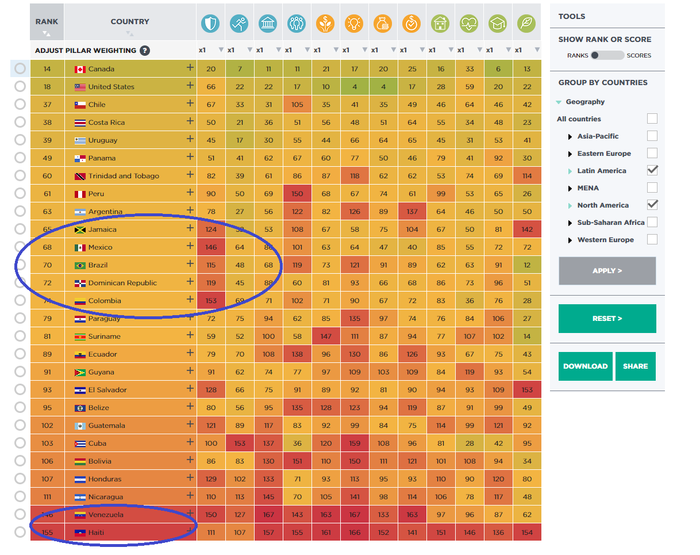Click the Investment Environment plant-dollar icon

(x=325, y=23)
